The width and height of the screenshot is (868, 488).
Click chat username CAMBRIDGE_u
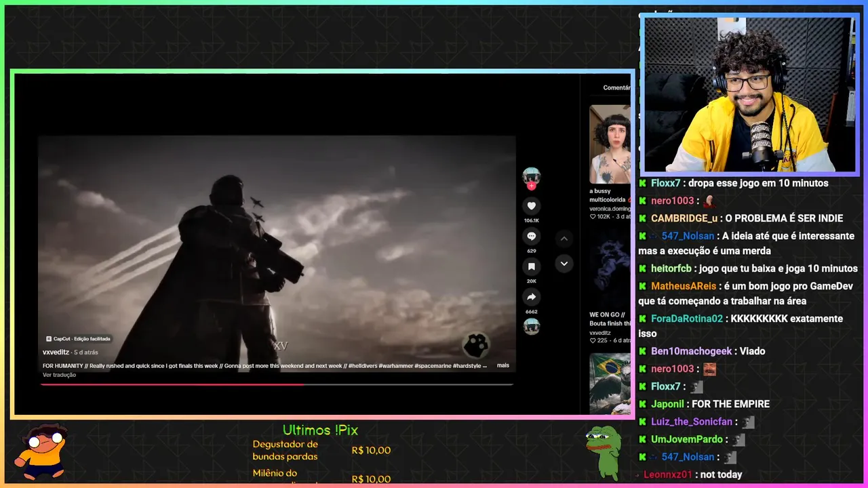[x=684, y=218]
